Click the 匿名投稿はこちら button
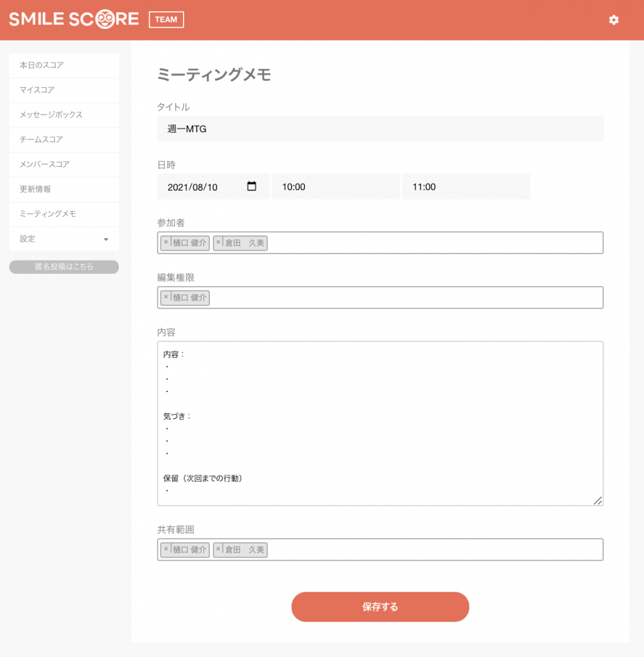The width and height of the screenshot is (644, 657). pyautogui.click(x=64, y=267)
